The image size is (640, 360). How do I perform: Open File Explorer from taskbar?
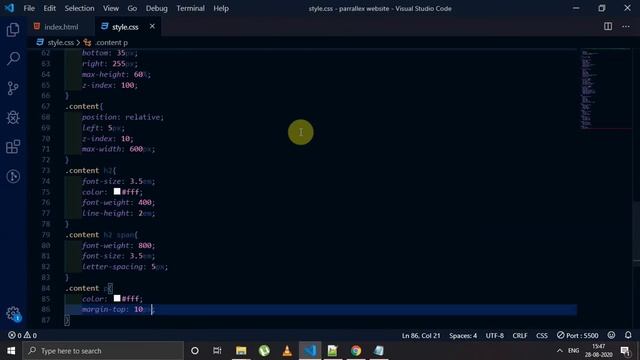(241, 351)
